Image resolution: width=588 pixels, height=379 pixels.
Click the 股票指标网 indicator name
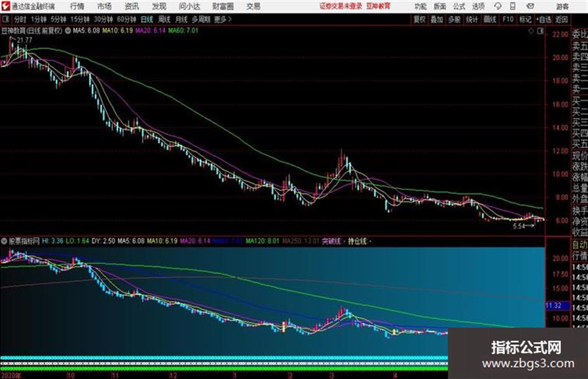[24, 241]
